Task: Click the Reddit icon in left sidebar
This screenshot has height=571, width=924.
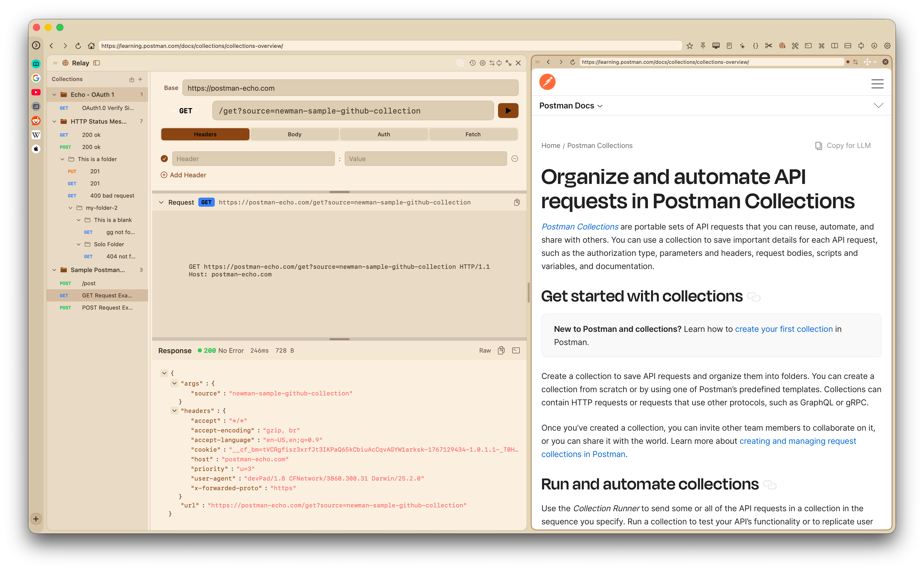Action: click(x=36, y=121)
